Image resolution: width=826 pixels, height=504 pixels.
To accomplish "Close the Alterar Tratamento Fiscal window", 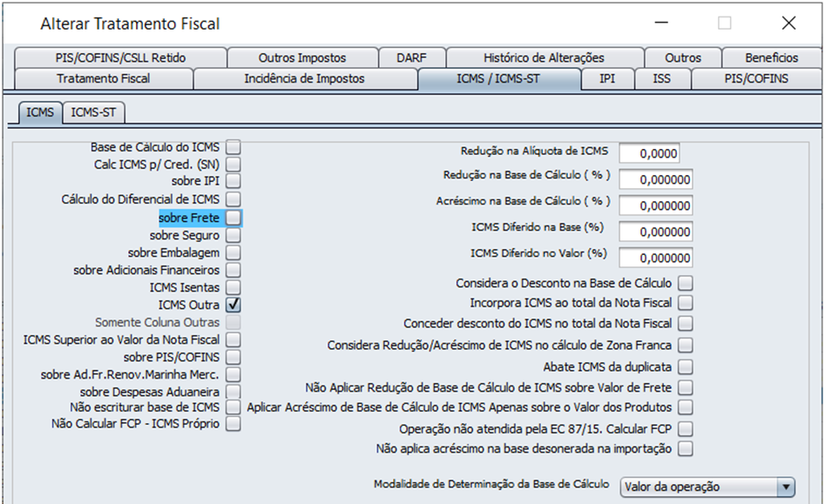I will click(x=789, y=24).
